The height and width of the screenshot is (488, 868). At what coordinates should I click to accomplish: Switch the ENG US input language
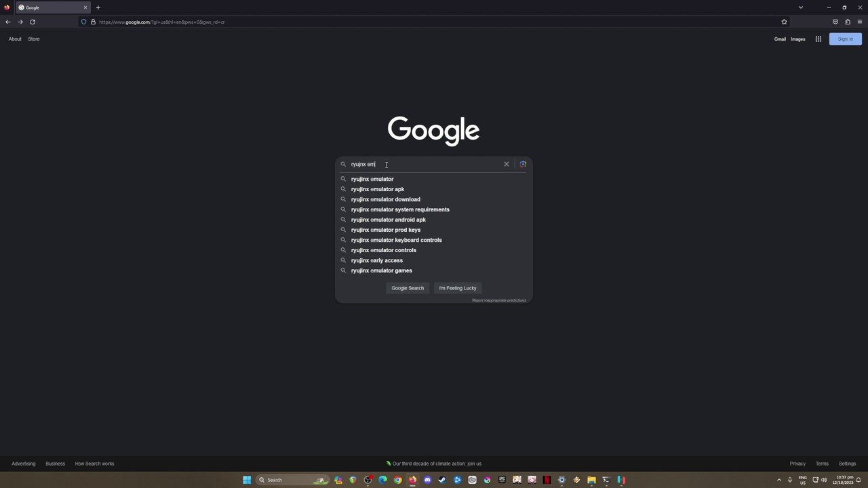803,480
